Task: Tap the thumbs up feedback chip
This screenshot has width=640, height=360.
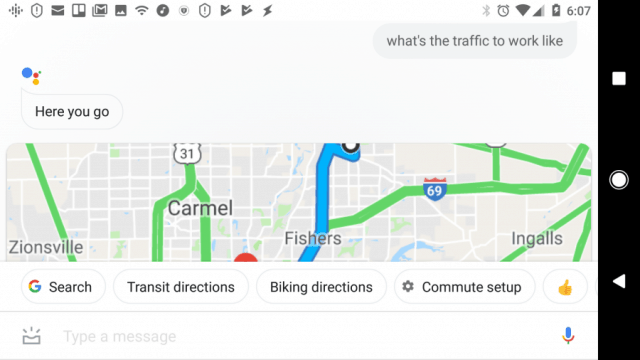Action: coord(565,287)
